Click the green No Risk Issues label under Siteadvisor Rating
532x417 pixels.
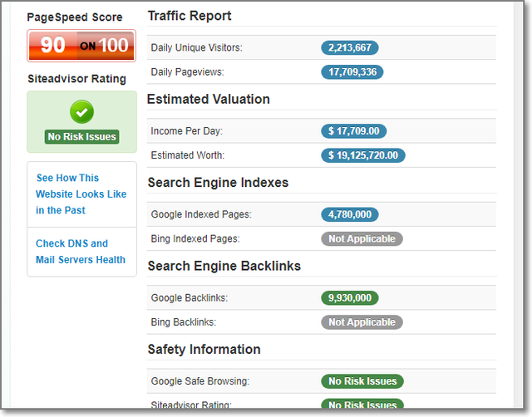(81, 136)
